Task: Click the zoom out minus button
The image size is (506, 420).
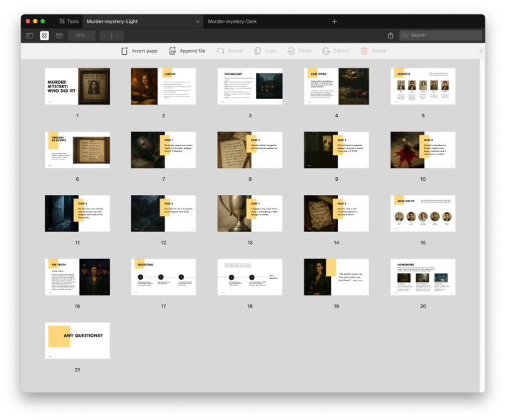Action: [x=105, y=35]
